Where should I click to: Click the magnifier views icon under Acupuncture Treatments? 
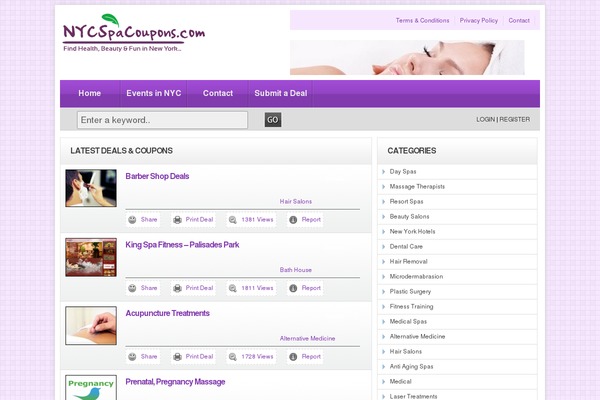(x=233, y=357)
